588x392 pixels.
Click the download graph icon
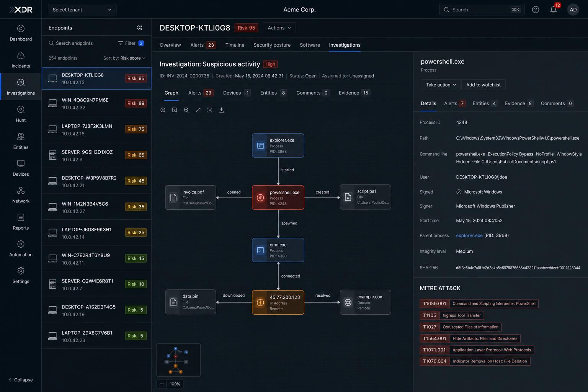click(221, 110)
